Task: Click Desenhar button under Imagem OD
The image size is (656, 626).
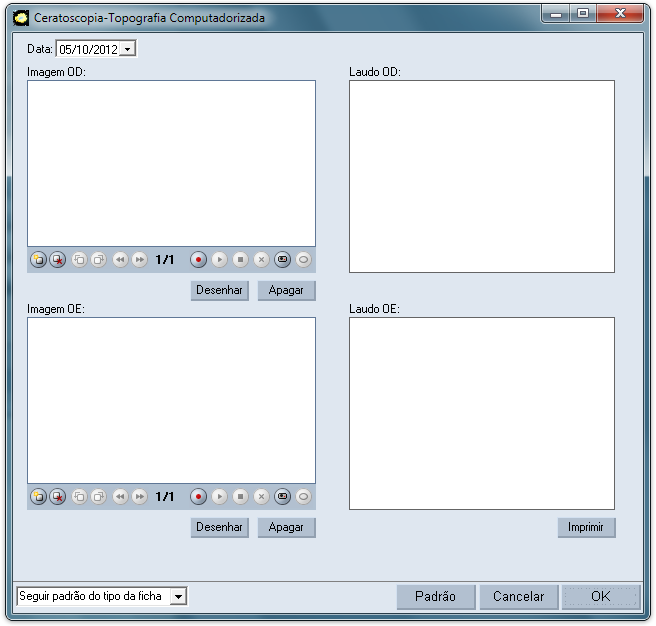Action: tap(220, 290)
